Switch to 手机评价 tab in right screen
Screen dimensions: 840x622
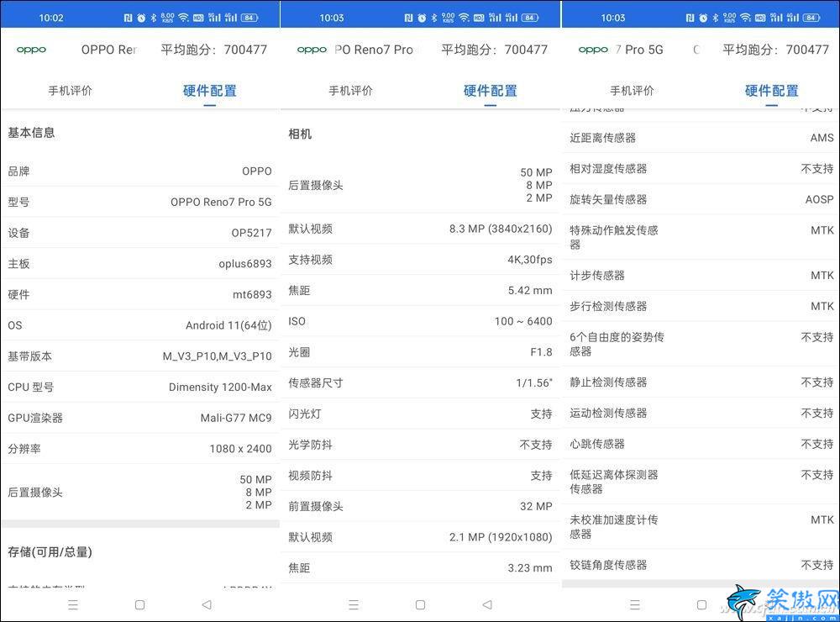click(x=632, y=91)
